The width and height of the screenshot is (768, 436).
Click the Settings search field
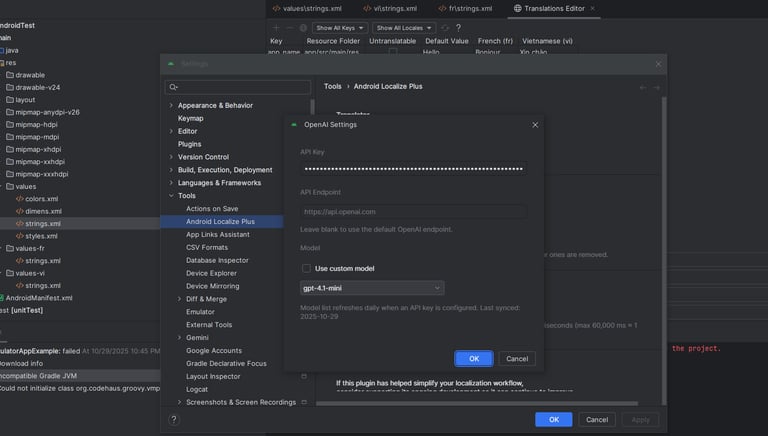(238, 87)
